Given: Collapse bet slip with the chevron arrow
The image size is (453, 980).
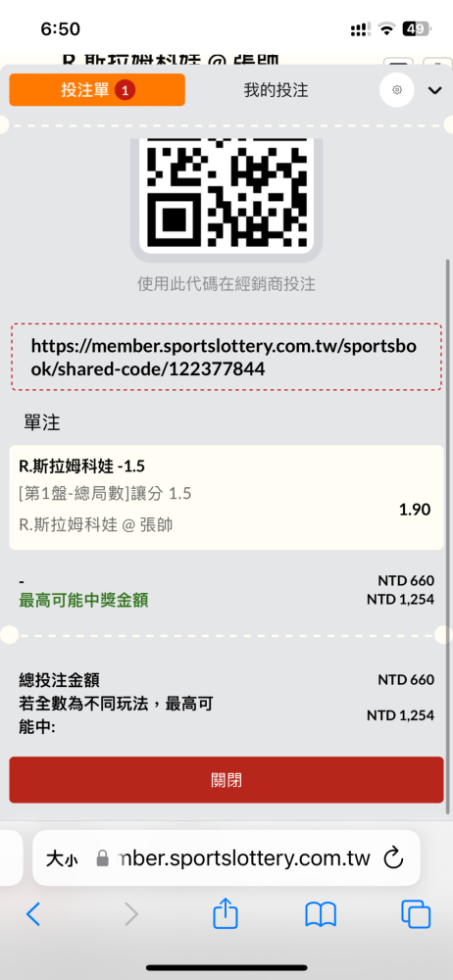Looking at the screenshot, I should click(x=434, y=90).
